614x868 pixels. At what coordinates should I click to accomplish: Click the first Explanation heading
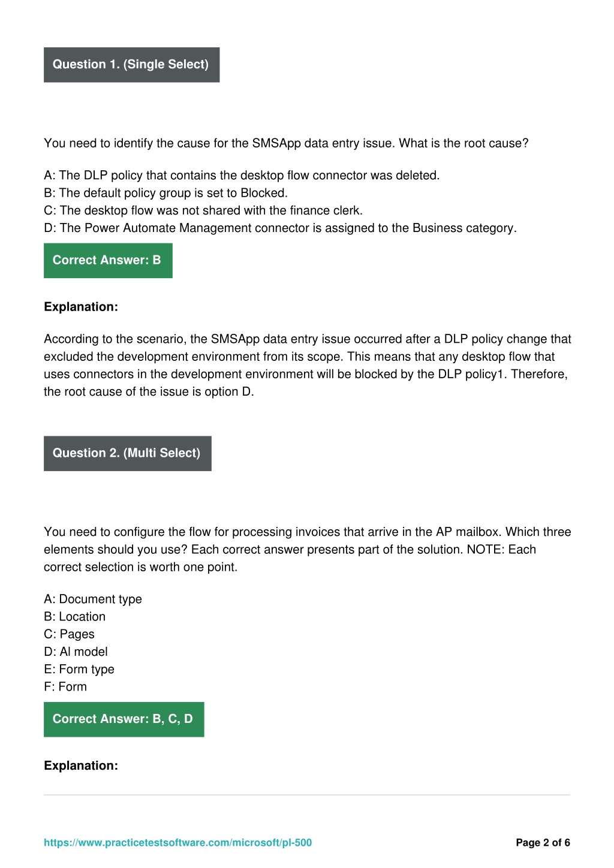[81, 307]
